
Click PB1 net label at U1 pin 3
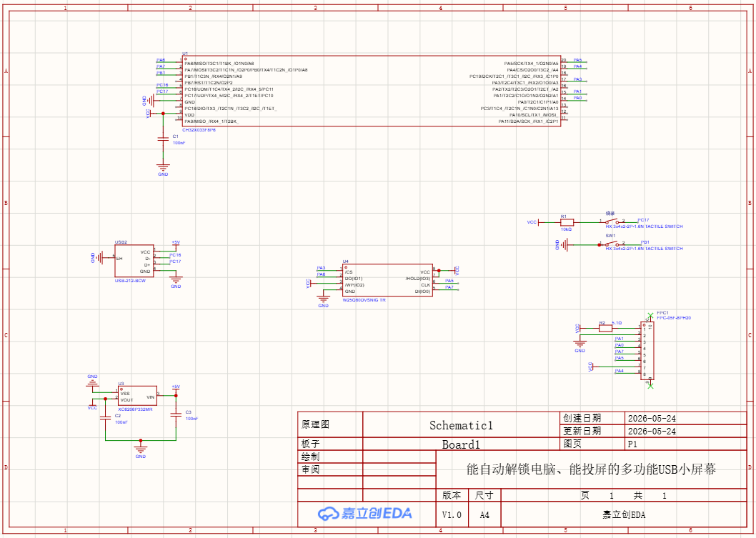(x=161, y=72)
